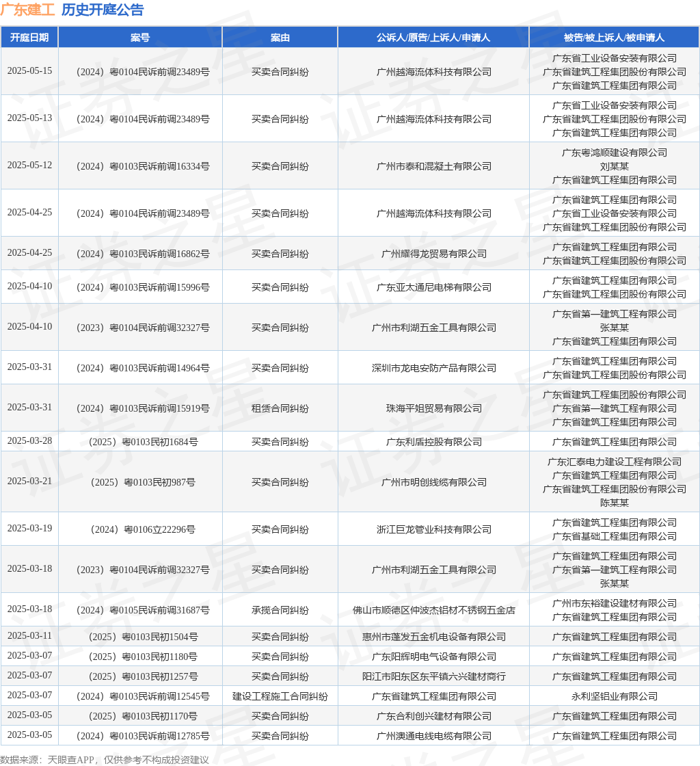The width and height of the screenshot is (700, 766).
Task: Click plaintiff 广东阳辉明电气设备有限公司
Action: [434, 657]
